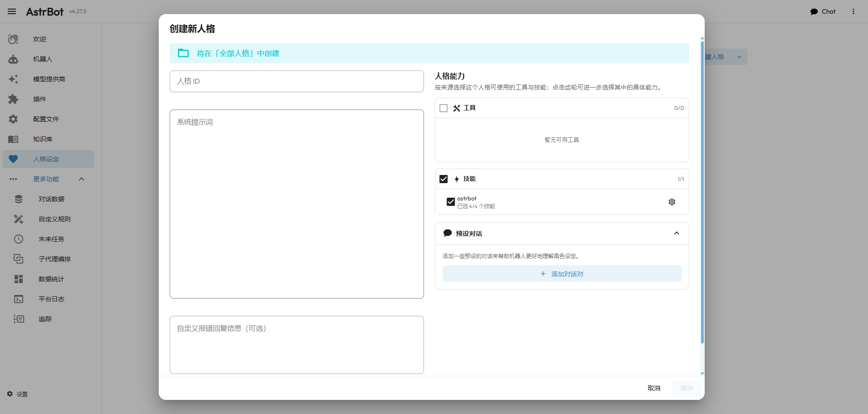The height and width of the screenshot is (414, 868).
Task: Uncheck the astrbot skill source checkbox
Action: (451, 202)
